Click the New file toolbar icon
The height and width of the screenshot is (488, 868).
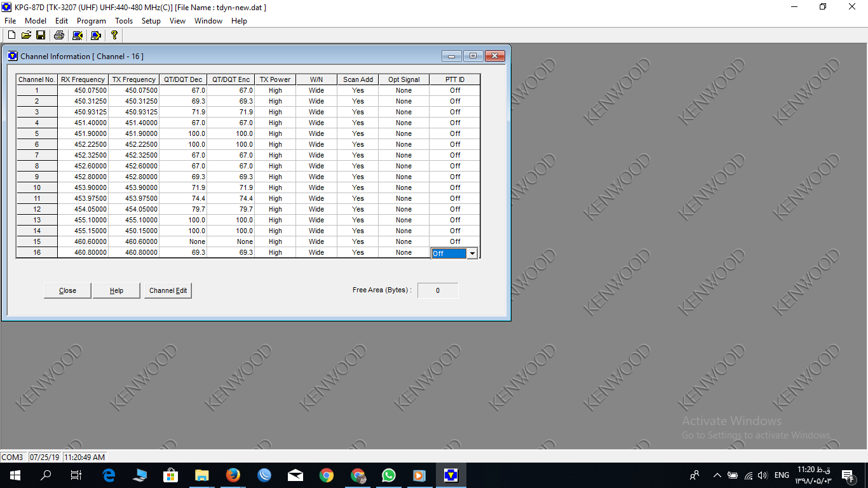tap(11, 35)
